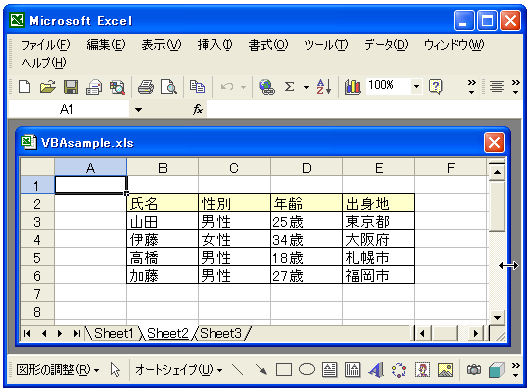Click the Insert Hyperlink globe icon

coord(267,87)
